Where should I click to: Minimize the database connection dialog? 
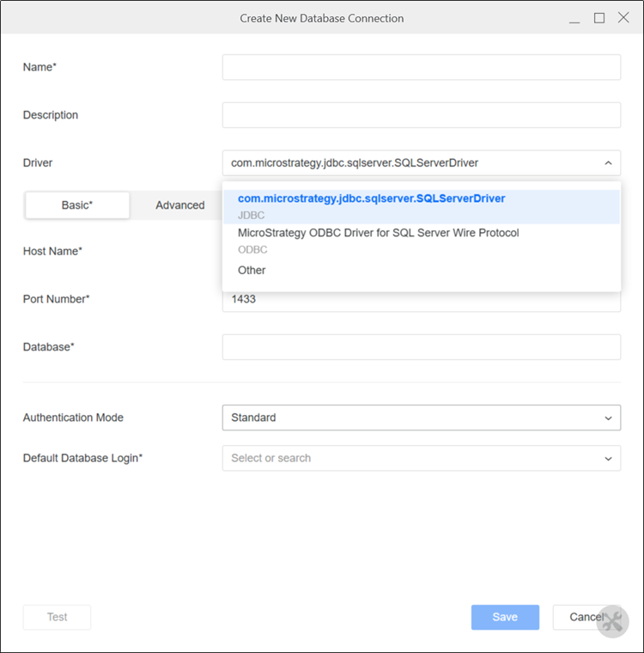574,18
